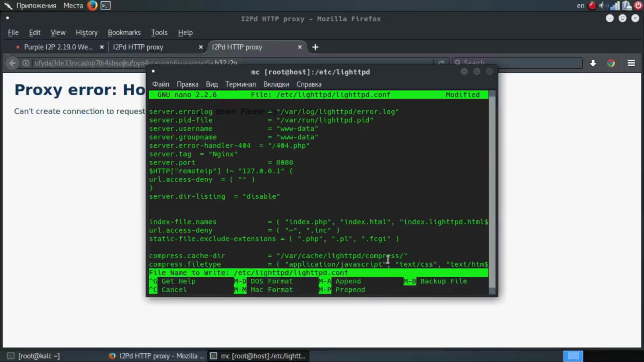Click the compress.cache-dir line
Viewport: 644px width, 362px height.
pyautogui.click(x=278, y=256)
